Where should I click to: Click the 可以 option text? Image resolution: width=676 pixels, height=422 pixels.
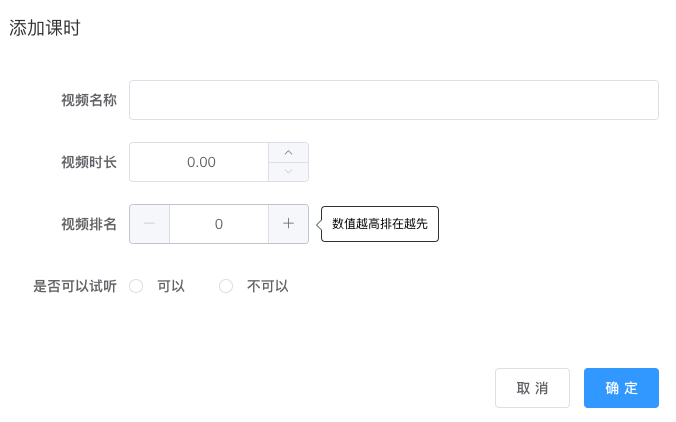171,286
